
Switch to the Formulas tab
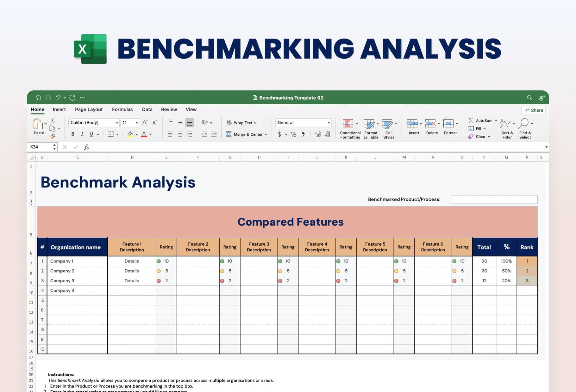click(122, 109)
